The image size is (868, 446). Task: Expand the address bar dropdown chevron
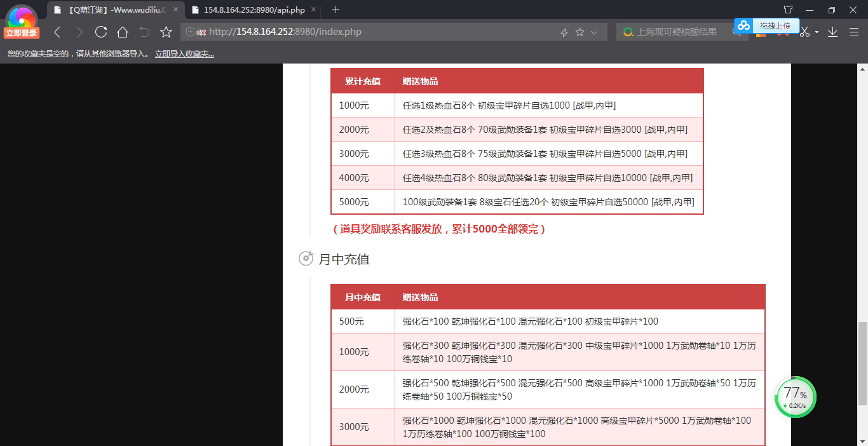(594, 32)
